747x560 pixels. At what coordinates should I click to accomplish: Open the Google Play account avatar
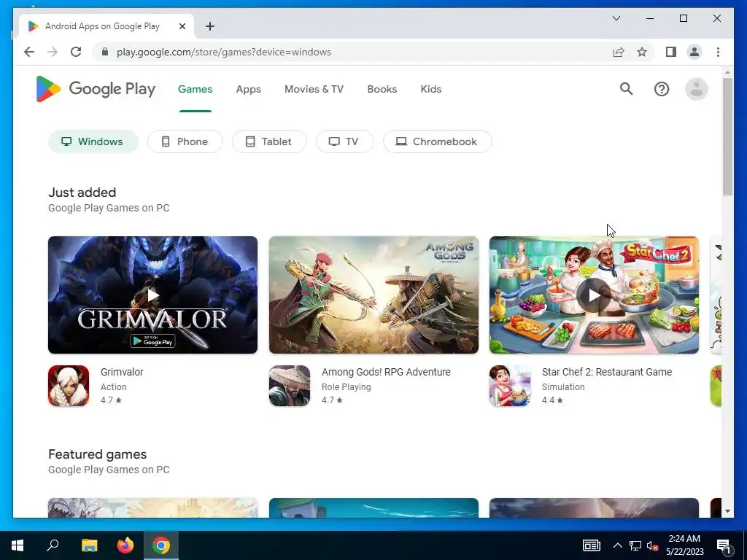696,89
